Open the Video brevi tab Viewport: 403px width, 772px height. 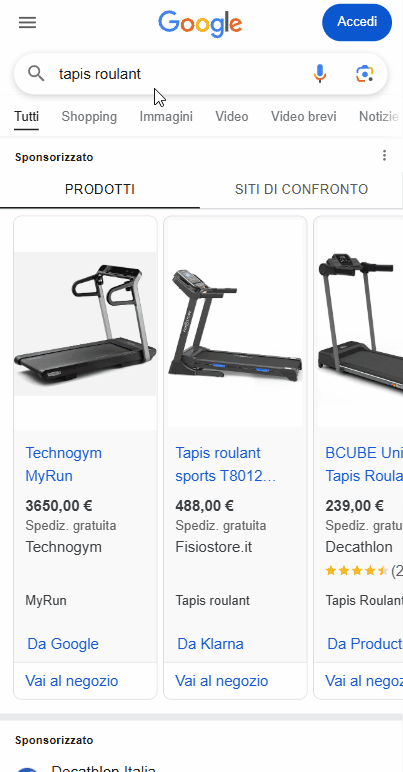[304, 117]
